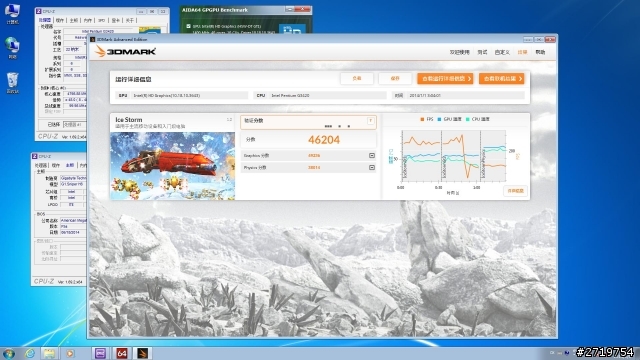Open the Computer desktop icon
The height and width of the screenshot is (360, 640).
pos(12,13)
